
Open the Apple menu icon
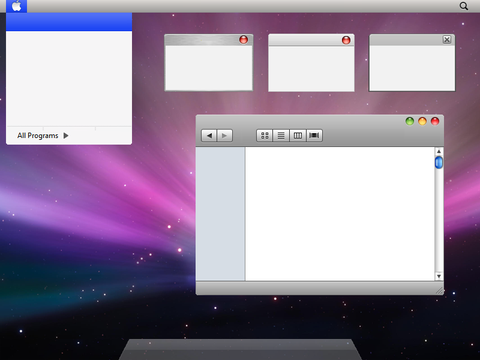pyautogui.click(x=16, y=6)
